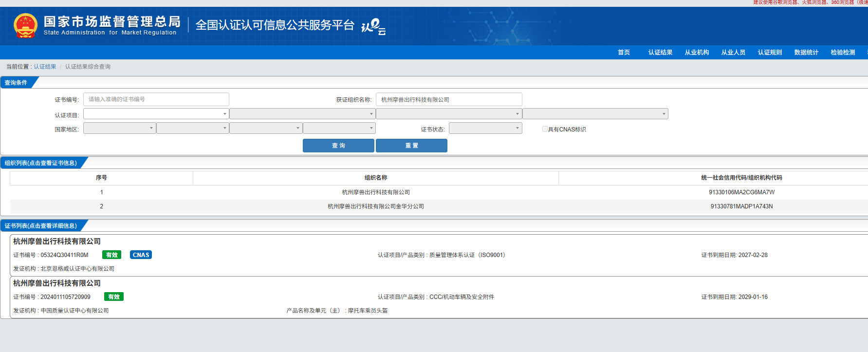Click the 认e云 logo in header
Image resolution: width=868 pixels, height=352 pixels.
(373, 26)
